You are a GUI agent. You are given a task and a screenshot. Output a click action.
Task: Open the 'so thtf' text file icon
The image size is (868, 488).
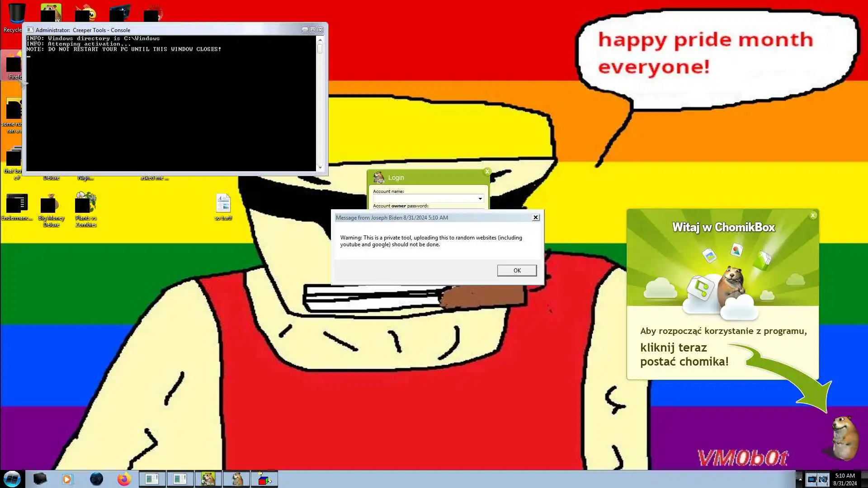point(223,204)
